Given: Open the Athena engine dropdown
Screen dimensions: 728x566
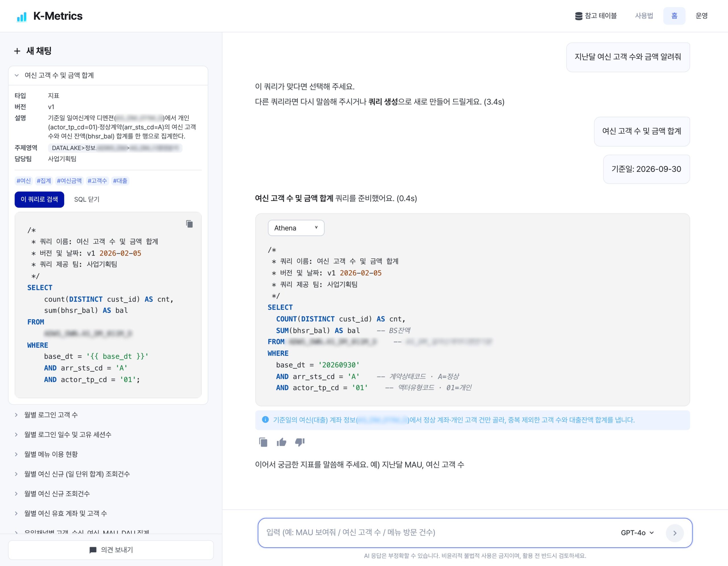Looking at the screenshot, I should point(296,228).
